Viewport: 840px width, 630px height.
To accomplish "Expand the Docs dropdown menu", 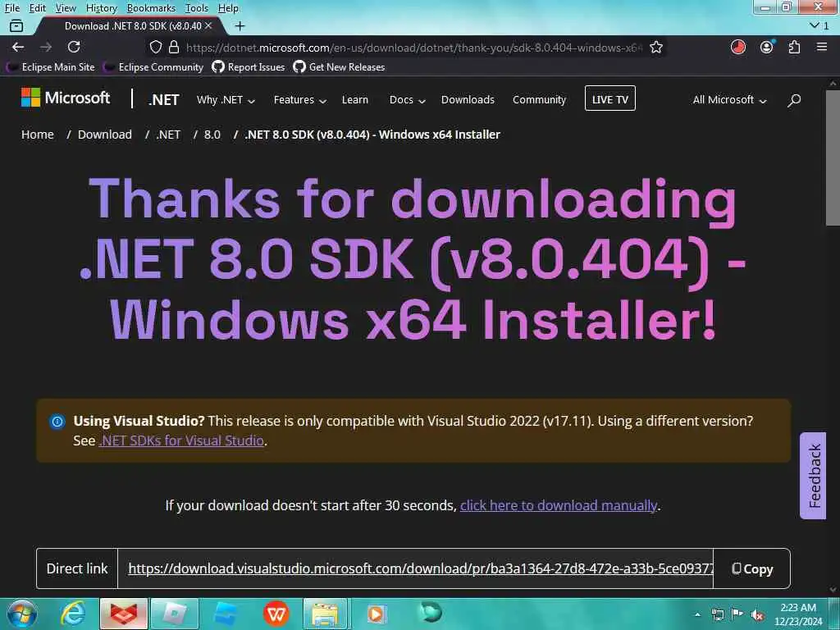I will [x=407, y=99].
